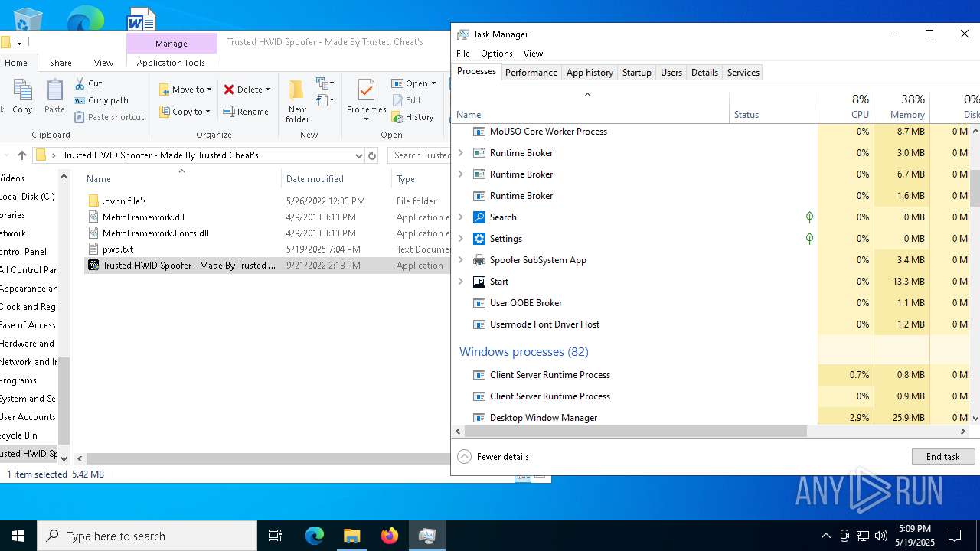Click the Search process icon in Task Manager
Viewport: 980px width, 551px height.
click(479, 217)
